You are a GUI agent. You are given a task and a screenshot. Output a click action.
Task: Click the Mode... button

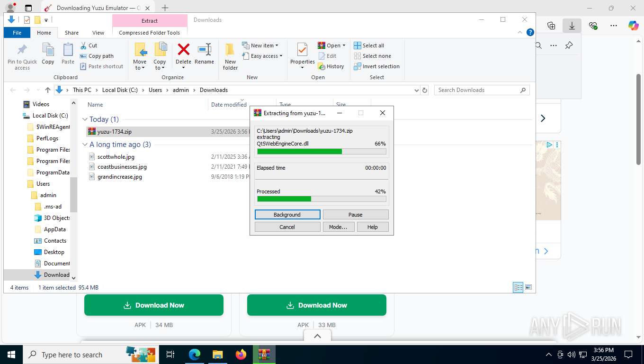(x=338, y=227)
